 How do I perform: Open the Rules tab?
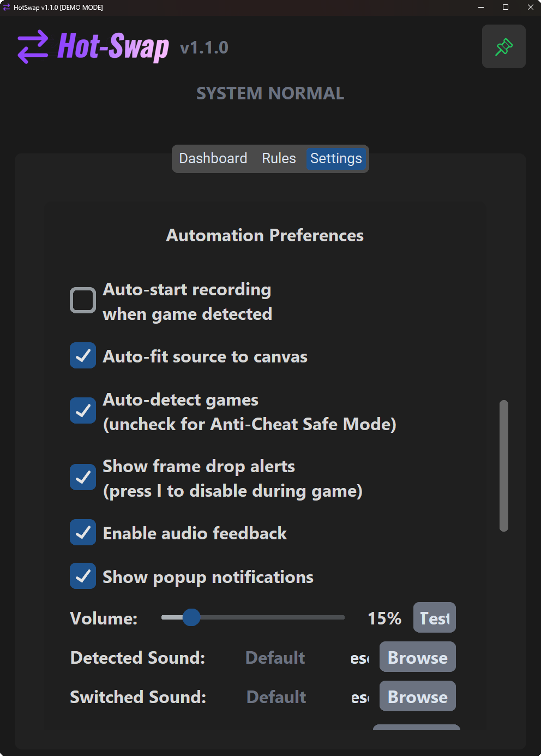coord(279,158)
